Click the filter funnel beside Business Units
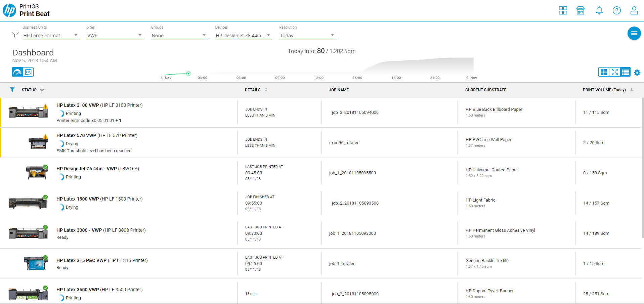Image resolution: width=644 pixels, height=304 pixels. pos(15,35)
